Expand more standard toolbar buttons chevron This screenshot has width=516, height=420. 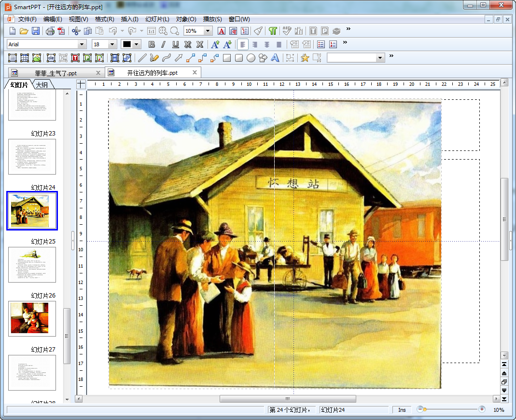tap(349, 29)
